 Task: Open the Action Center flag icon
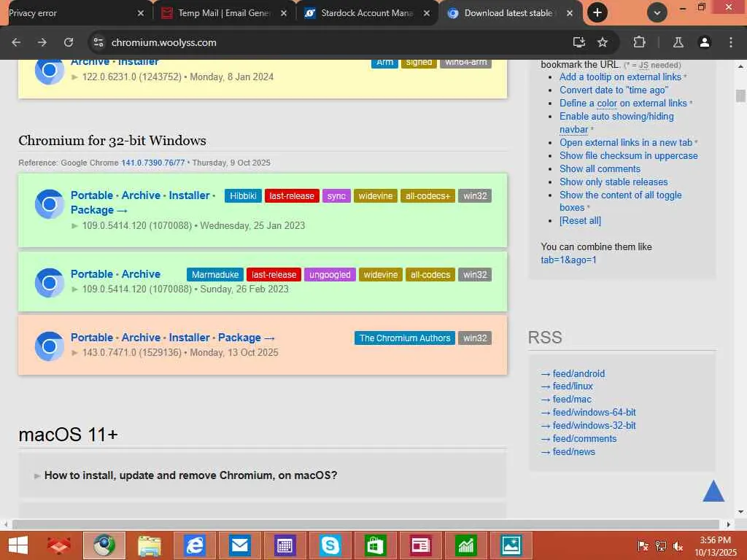643,546
